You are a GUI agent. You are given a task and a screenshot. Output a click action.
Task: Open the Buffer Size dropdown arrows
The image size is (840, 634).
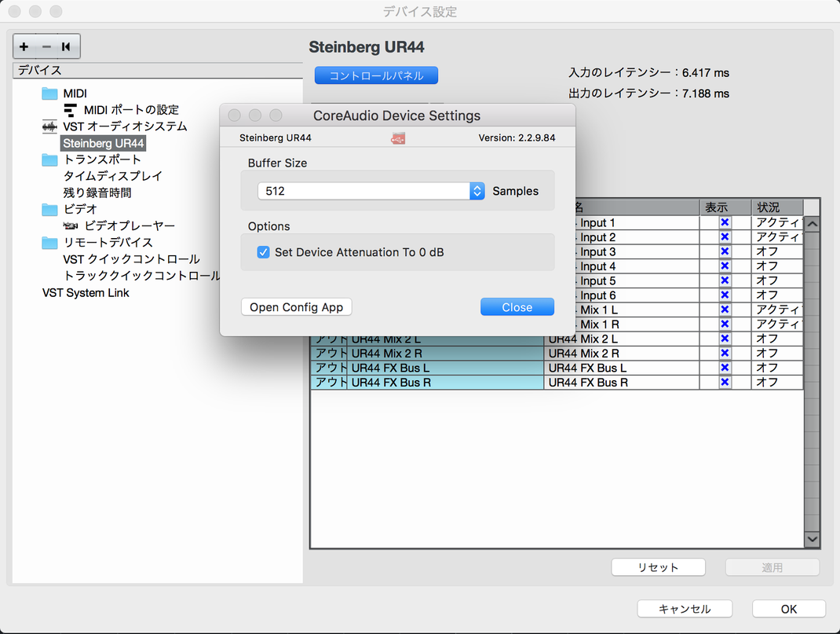pos(477,191)
